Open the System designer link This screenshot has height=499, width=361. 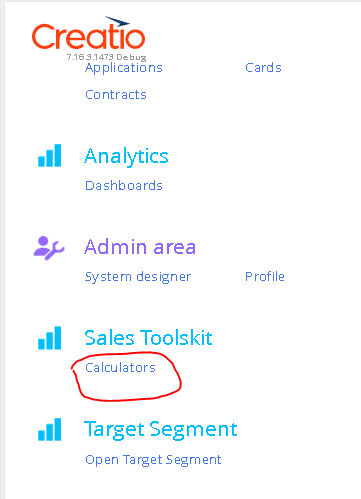(138, 277)
